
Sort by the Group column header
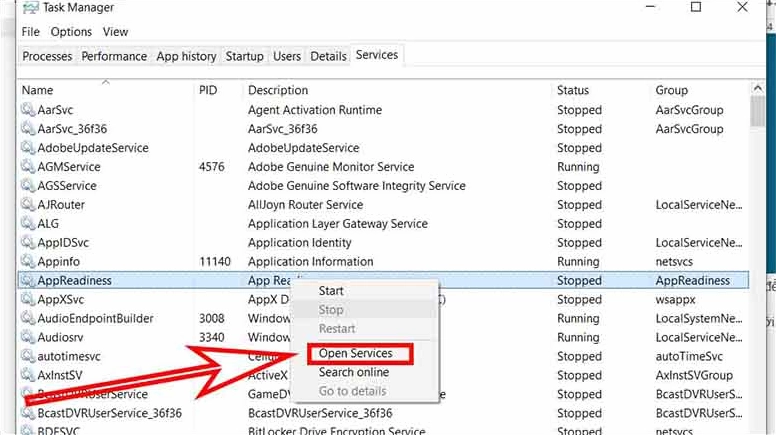(672, 90)
